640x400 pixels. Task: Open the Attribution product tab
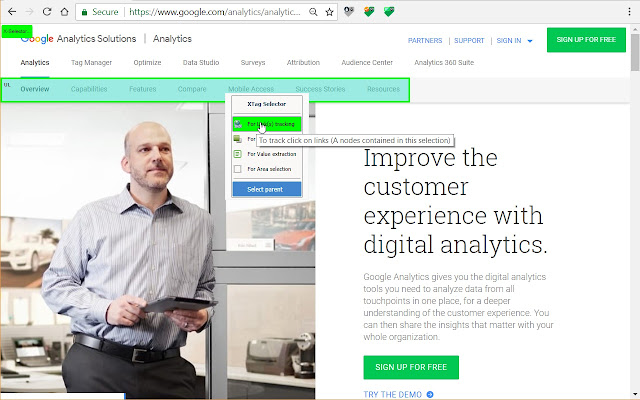pyautogui.click(x=303, y=62)
